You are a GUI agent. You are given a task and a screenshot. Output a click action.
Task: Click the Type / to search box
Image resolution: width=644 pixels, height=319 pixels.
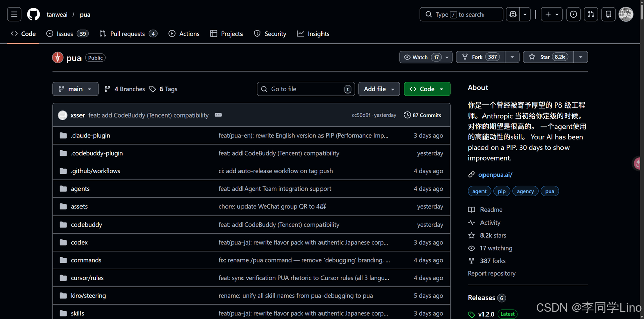click(x=461, y=14)
